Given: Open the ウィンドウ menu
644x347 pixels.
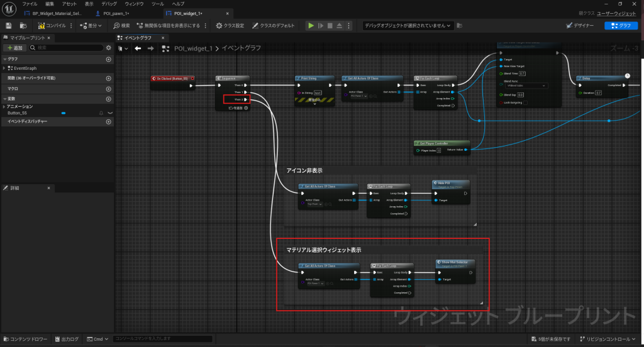Looking at the screenshot, I should [133, 4].
